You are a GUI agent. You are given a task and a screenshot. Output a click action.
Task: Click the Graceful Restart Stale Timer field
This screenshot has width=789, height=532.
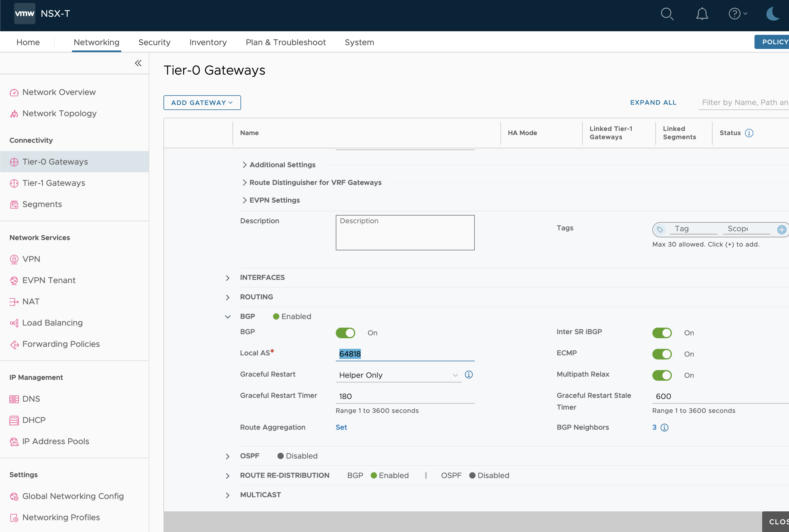(x=721, y=396)
